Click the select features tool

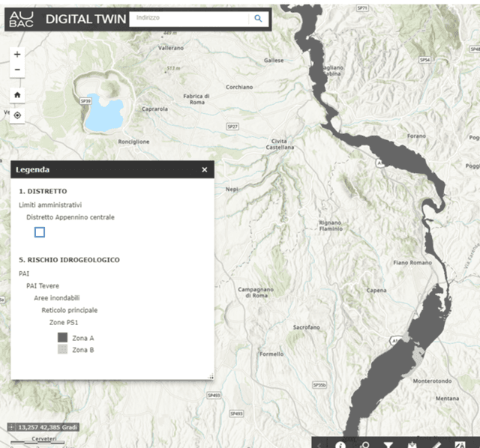pyautogui.click(x=364, y=444)
